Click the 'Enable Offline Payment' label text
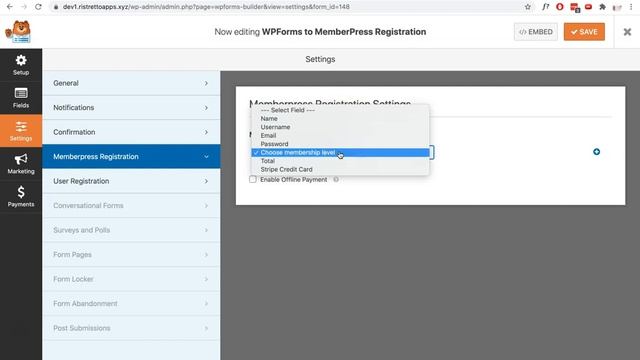The image size is (640, 360). (293, 180)
